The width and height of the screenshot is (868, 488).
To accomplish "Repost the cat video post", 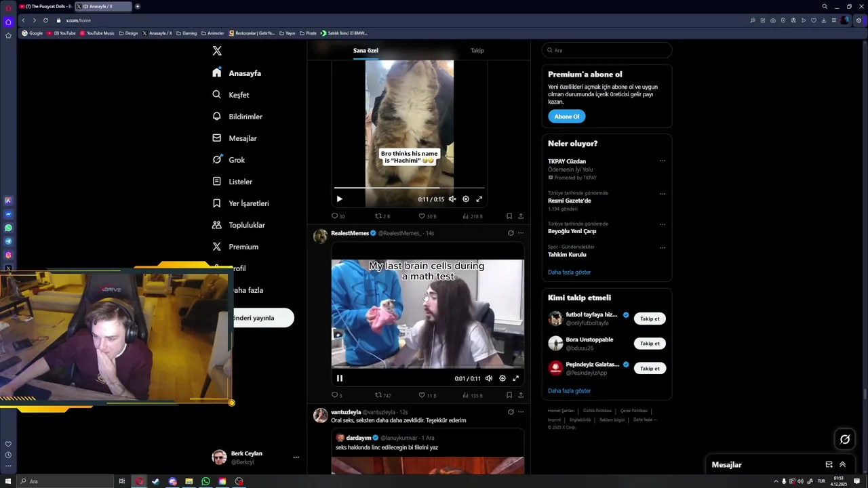I will (382, 216).
